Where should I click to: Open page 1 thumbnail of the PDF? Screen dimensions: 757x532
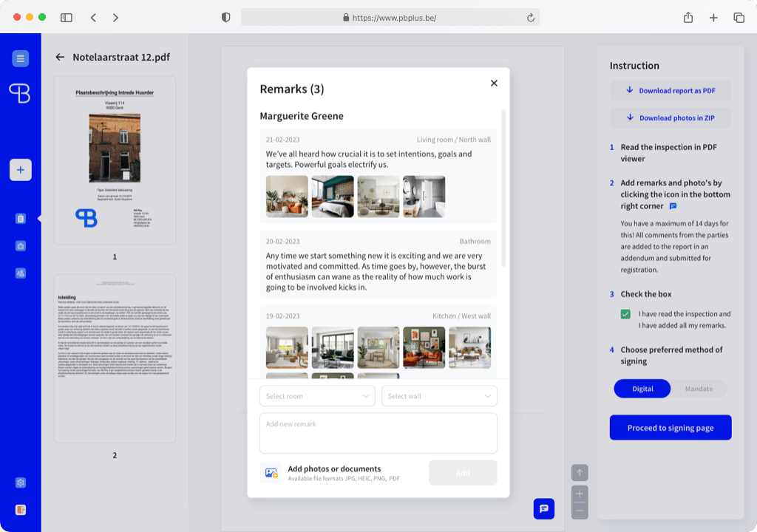(115, 160)
